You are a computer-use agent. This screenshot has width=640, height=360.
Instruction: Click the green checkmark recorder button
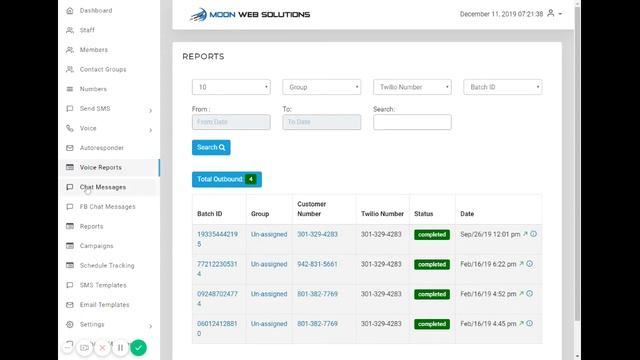(x=138, y=348)
